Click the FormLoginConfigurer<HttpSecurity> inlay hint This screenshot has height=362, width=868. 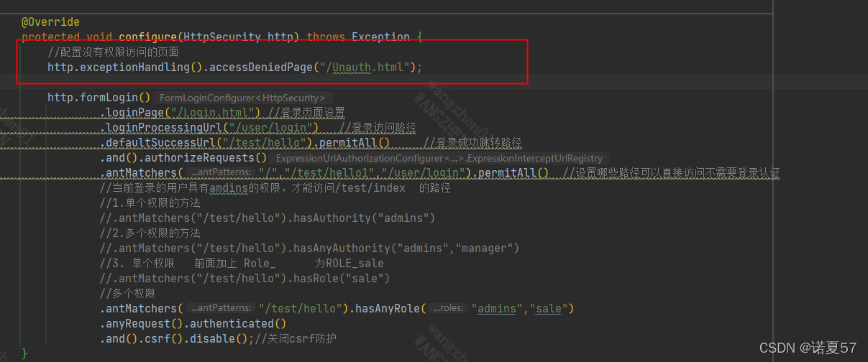pyautogui.click(x=242, y=98)
